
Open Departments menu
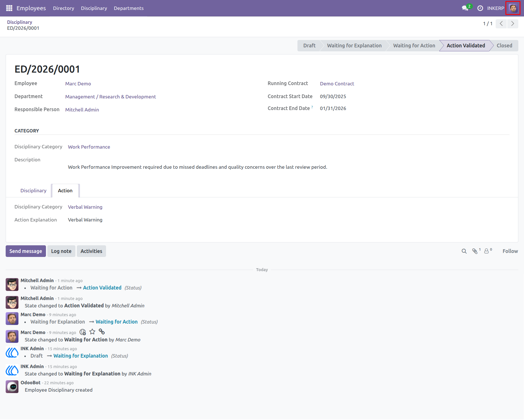coord(129,8)
